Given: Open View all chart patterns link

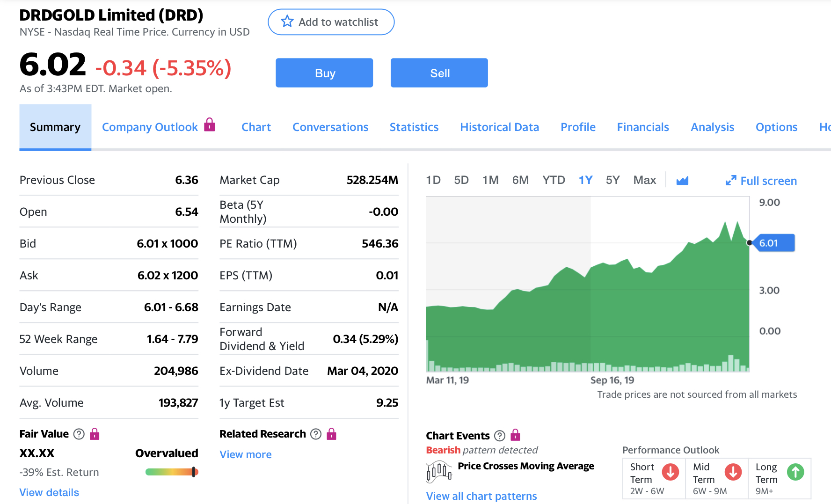Looking at the screenshot, I should [x=481, y=496].
